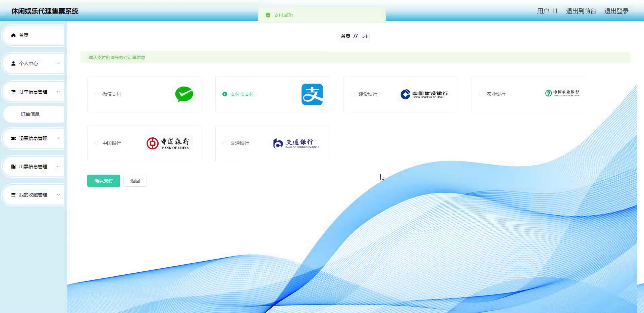
Task: Click the 休闲娱乐代理售票系统 title
Action: click(45, 11)
